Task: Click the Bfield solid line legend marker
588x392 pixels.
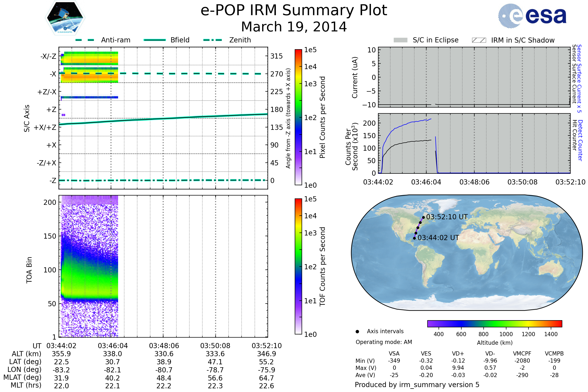Action: pos(155,40)
